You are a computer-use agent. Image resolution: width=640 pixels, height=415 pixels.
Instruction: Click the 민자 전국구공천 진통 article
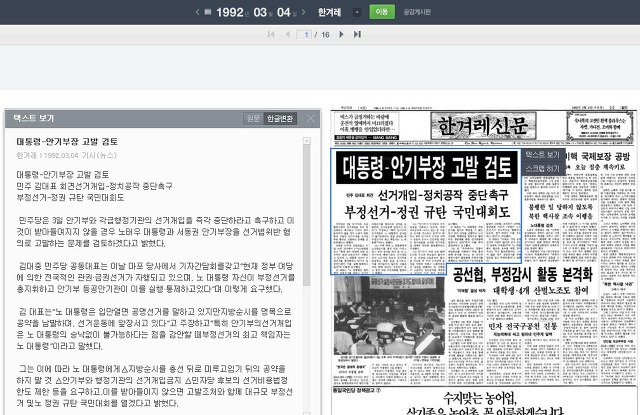point(523,326)
